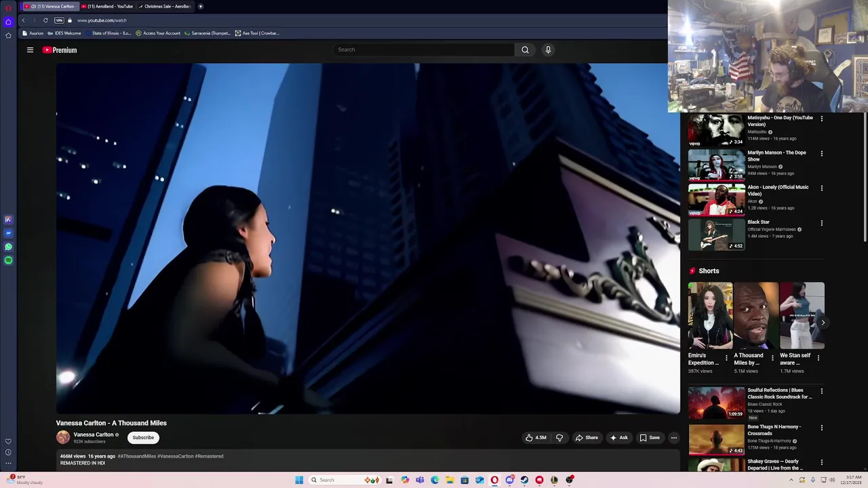The image size is (868, 488).
Task: Open Microsoft Teams from taskbar
Action: (x=420, y=480)
